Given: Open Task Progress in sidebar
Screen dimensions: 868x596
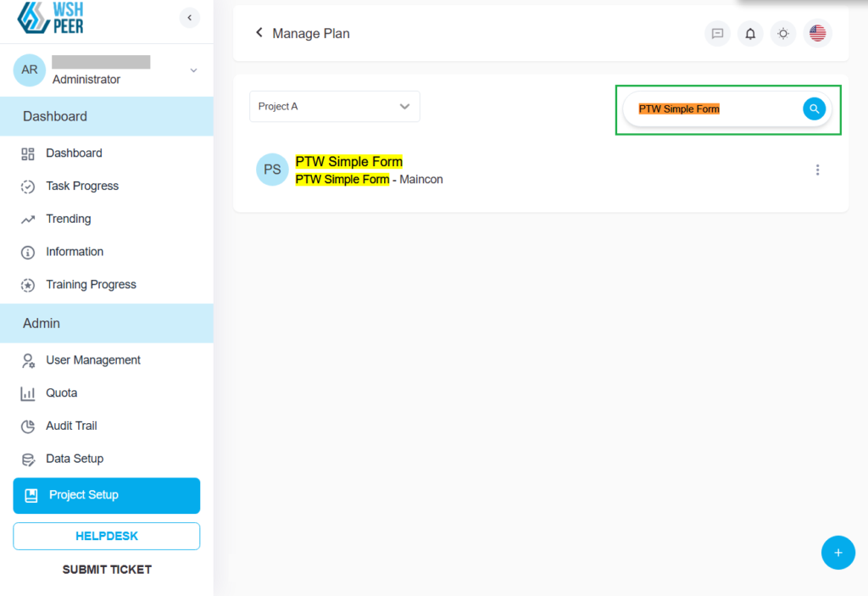Looking at the screenshot, I should (82, 186).
